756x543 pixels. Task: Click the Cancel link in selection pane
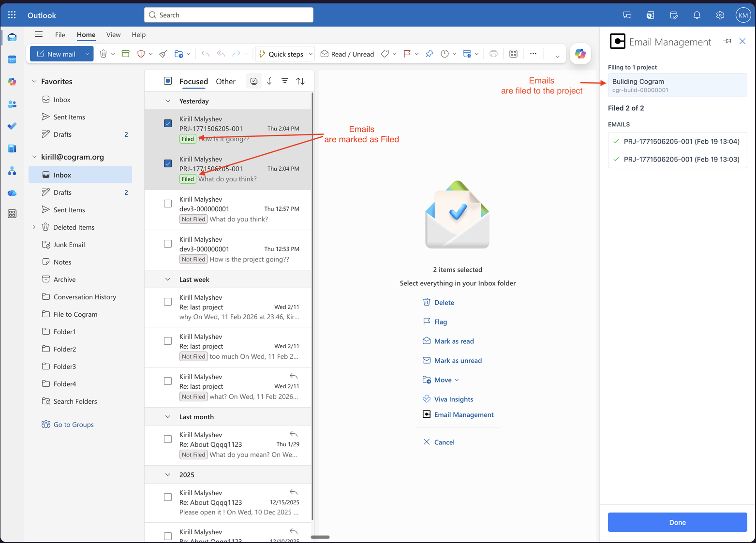pos(439,442)
